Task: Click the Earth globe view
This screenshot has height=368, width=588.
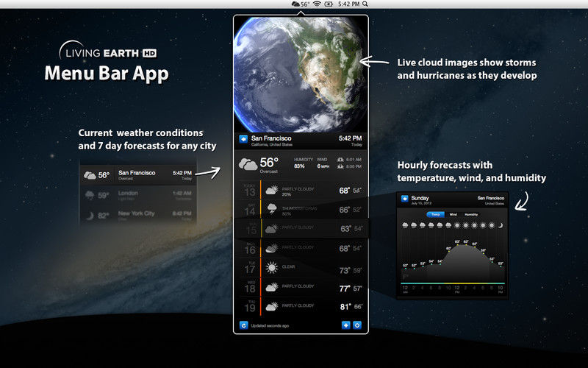Action: coord(301,74)
